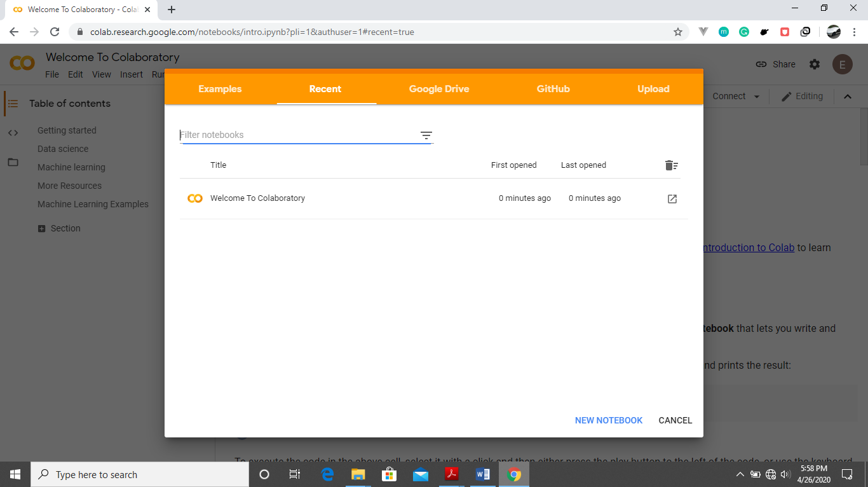The width and height of the screenshot is (868, 487).
Task: Click the remove-all-from-recent trash icon
Action: (672, 165)
